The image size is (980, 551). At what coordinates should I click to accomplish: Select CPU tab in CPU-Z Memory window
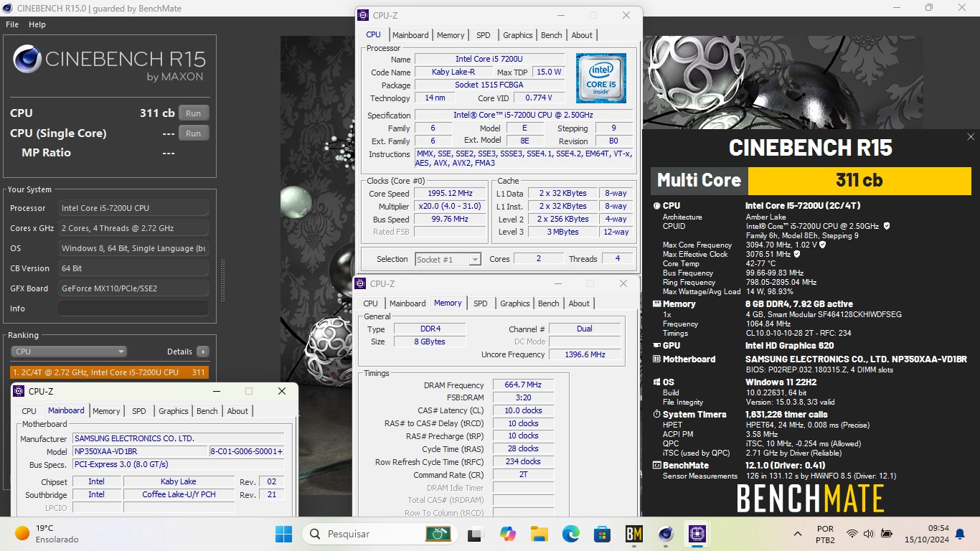pos(371,303)
